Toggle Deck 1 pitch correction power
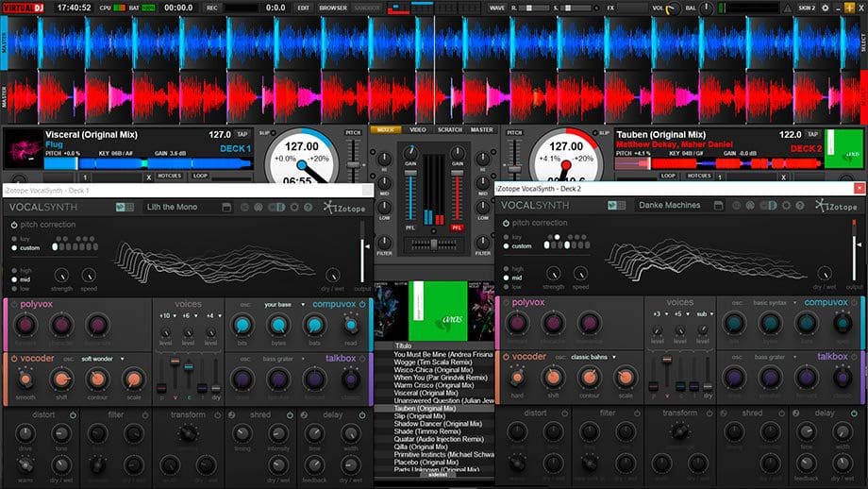 pyautogui.click(x=14, y=225)
